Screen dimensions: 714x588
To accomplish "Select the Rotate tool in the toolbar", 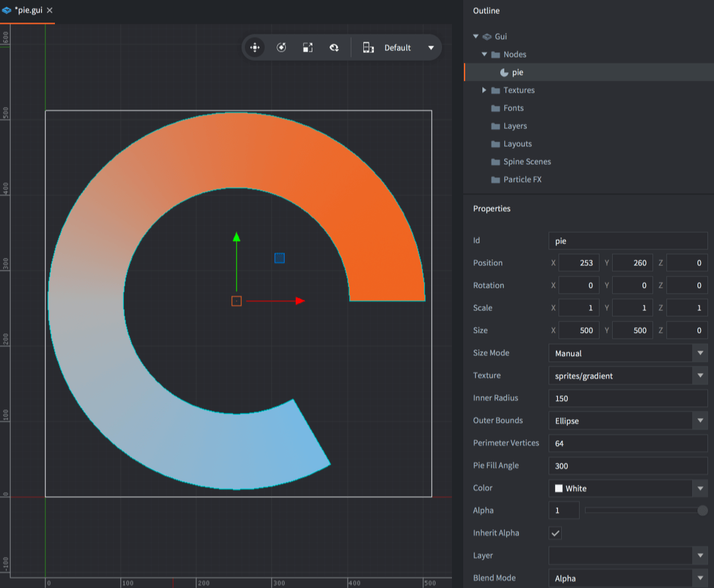I will pyautogui.click(x=281, y=48).
